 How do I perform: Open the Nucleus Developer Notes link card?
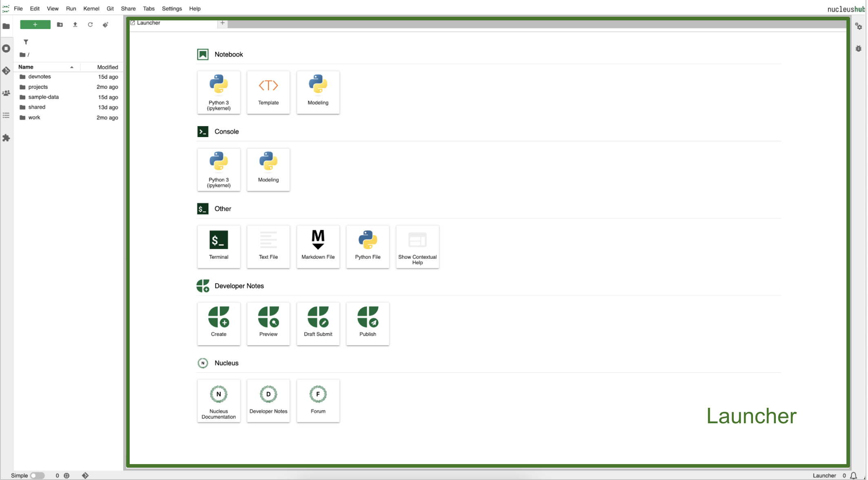pos(268,401)
